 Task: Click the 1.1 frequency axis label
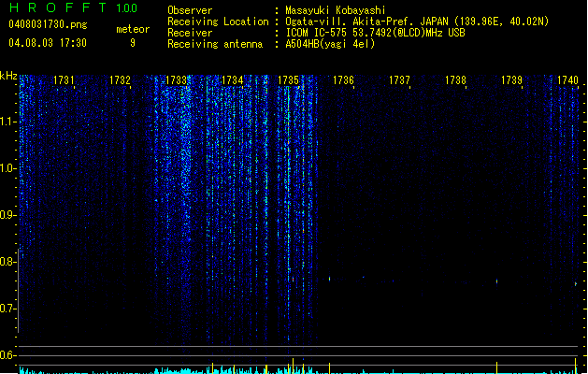click(x=7, y=122)
